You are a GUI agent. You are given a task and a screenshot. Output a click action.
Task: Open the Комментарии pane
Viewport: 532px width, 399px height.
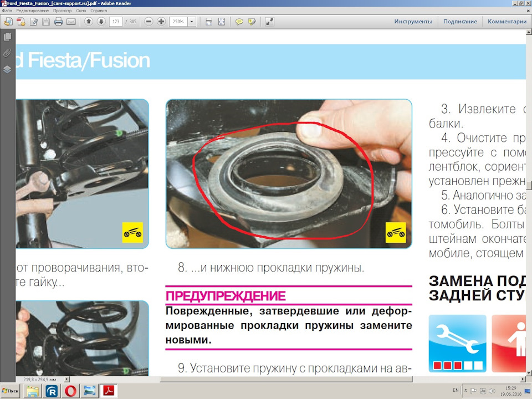(507, 22)
